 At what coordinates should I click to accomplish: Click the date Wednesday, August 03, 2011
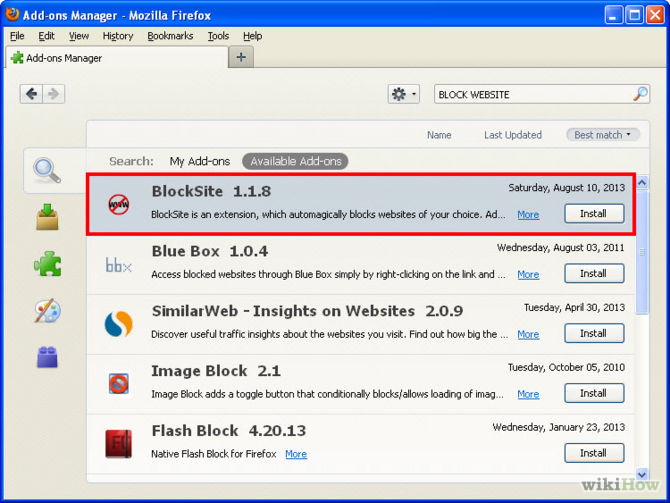560,247
